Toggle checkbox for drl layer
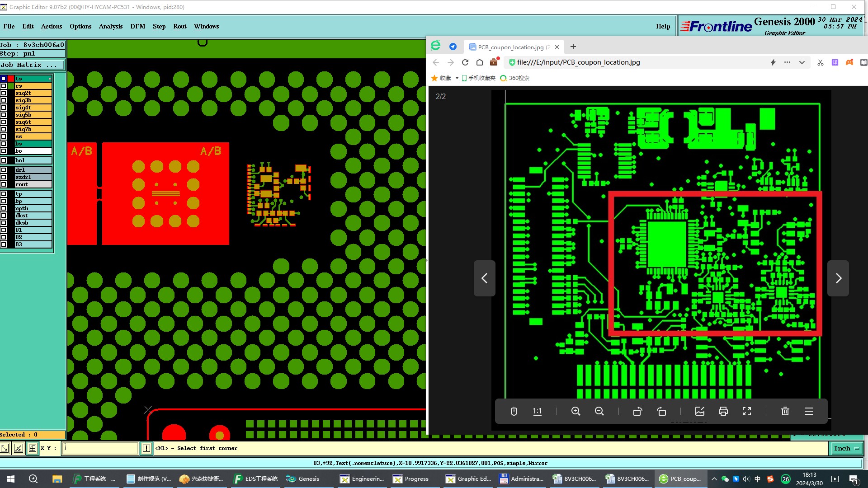Image resolution: width=868 pixels, height=488 pixels. click(x=4, y=170)
